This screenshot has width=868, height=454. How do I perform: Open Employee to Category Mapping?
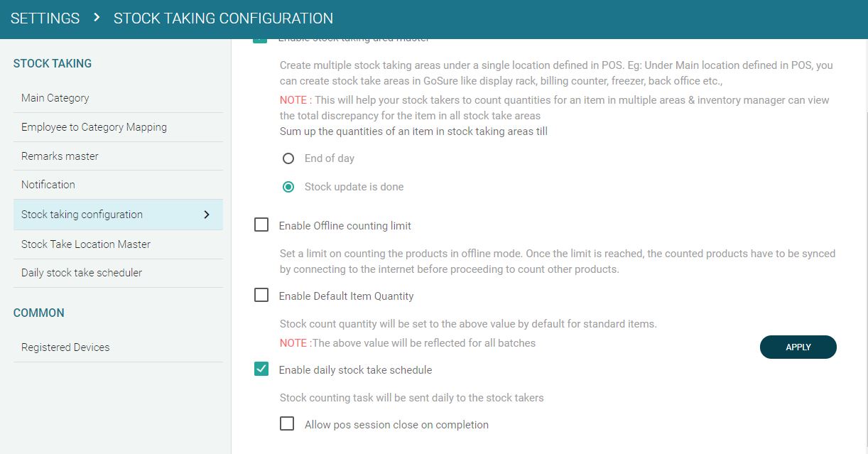[94, 127]
